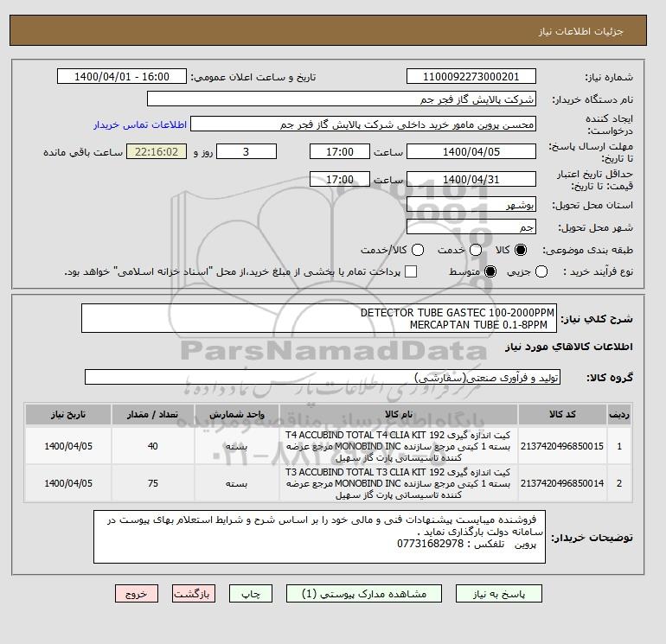
Task: Click buyer name field شرکت پالایش گاز فجر جم
Action: click(342, 99)
